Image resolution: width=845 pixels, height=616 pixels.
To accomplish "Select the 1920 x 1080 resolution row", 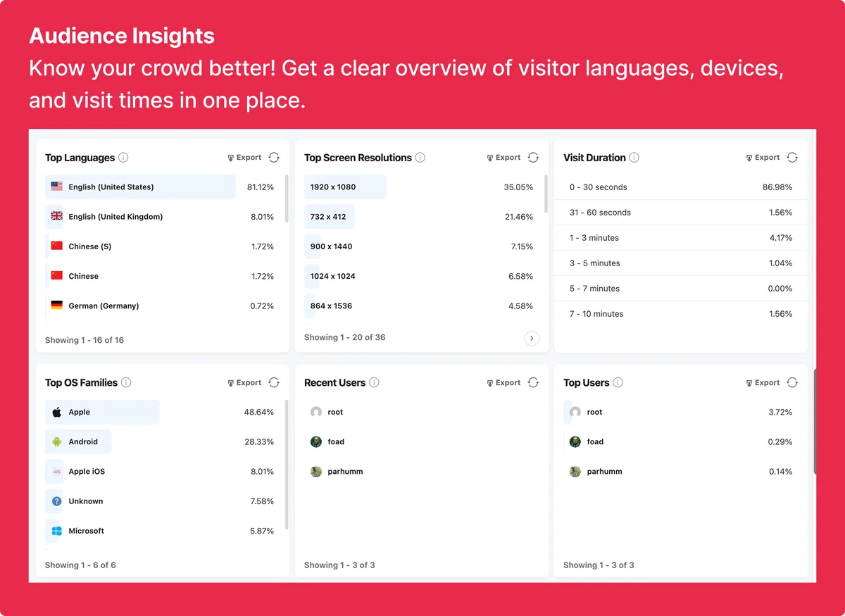I will point(419,187).
